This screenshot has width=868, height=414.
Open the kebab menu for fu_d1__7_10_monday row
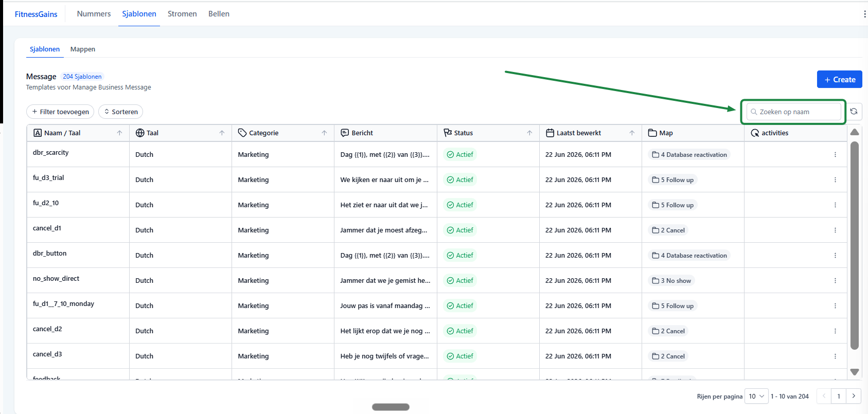pos(835,305)
